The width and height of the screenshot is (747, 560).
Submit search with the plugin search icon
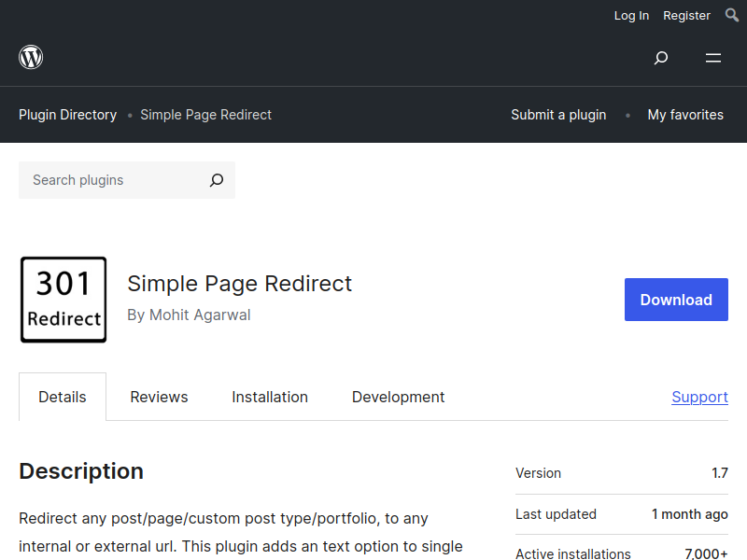tap(217, 180)
